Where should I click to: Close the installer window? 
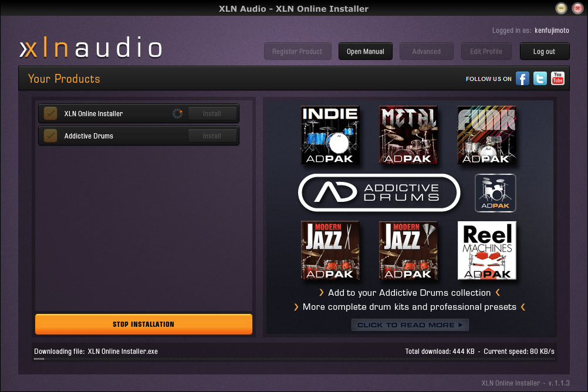click(577, 8)
